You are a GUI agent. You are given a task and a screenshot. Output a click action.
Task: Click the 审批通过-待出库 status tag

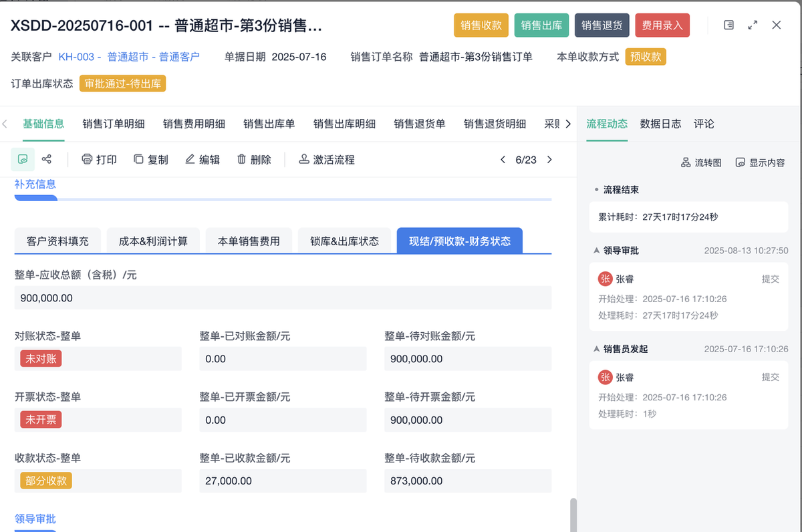(122, 84)
